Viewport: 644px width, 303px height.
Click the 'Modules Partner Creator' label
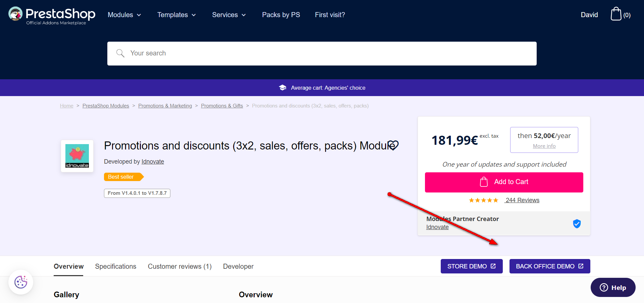click(x=463, y=219)
